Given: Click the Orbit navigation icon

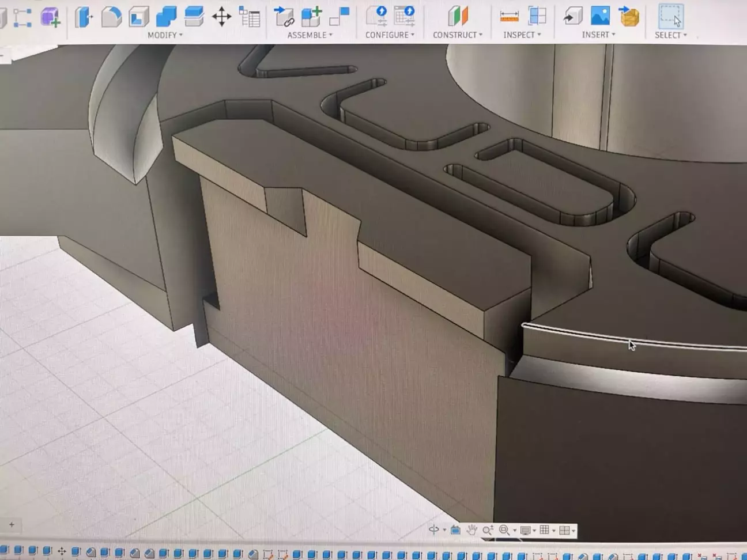Looking at the screenshot, I should pos(434,530).
